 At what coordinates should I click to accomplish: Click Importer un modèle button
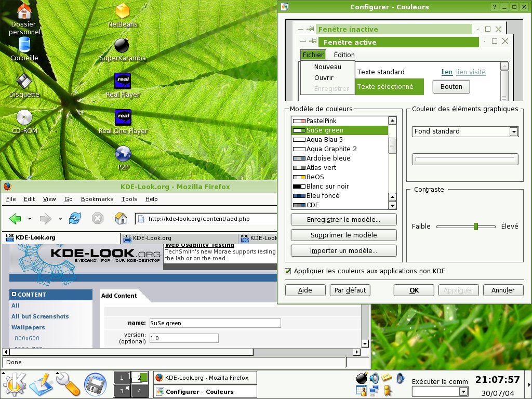tap(344, 251)
